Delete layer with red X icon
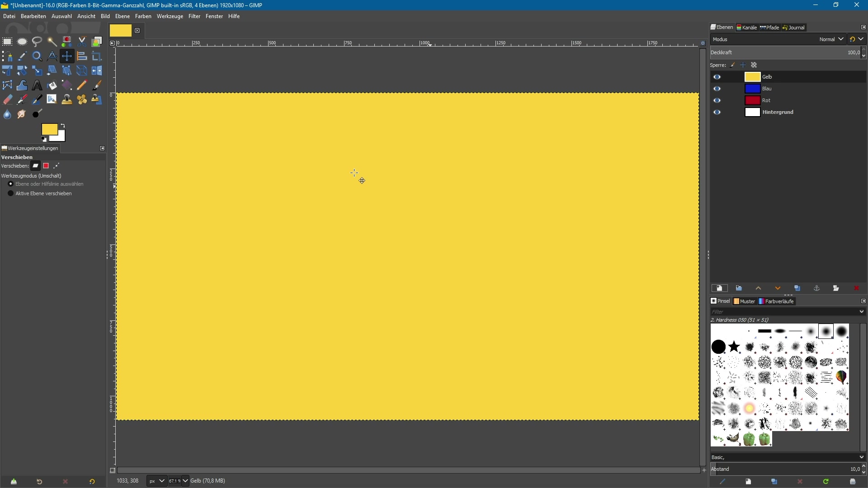This screenshot has width=868, height=488. 857,288
